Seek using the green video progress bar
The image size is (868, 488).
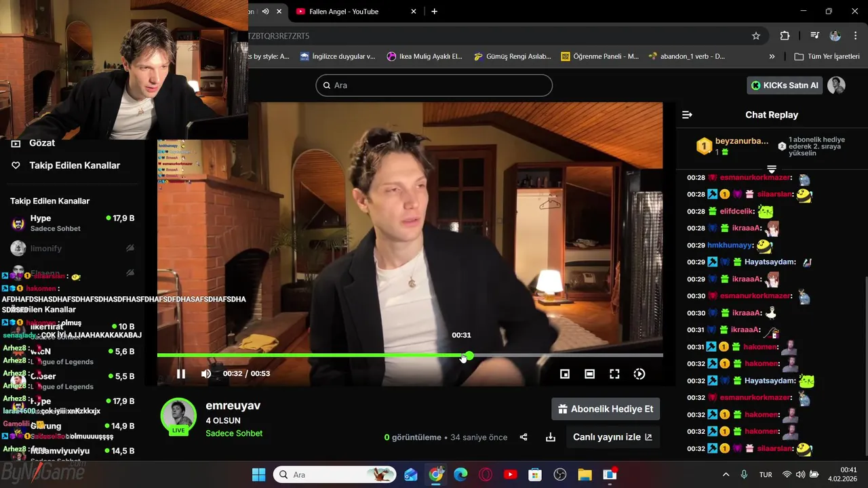pyautogui.click(x=410, y=355)
